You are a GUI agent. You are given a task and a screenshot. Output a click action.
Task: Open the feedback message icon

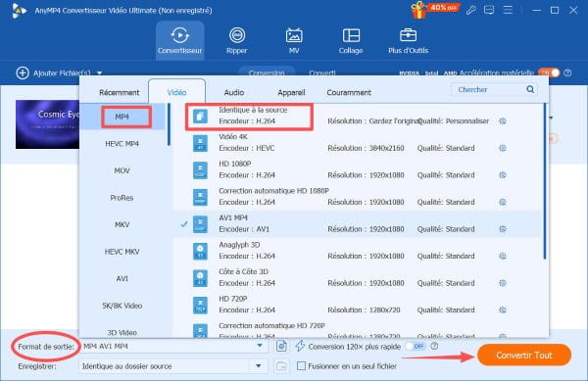[x=489, y=10]
